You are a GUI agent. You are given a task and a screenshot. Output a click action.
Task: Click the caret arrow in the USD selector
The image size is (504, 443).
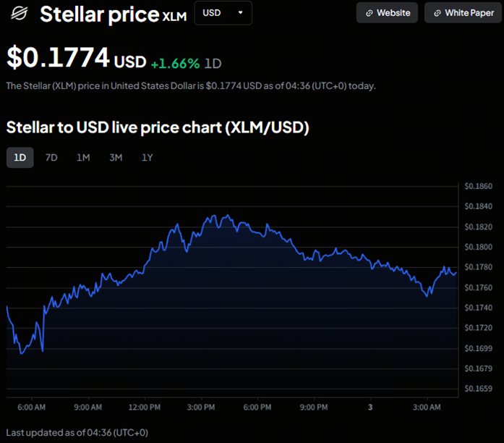point(240,13)
